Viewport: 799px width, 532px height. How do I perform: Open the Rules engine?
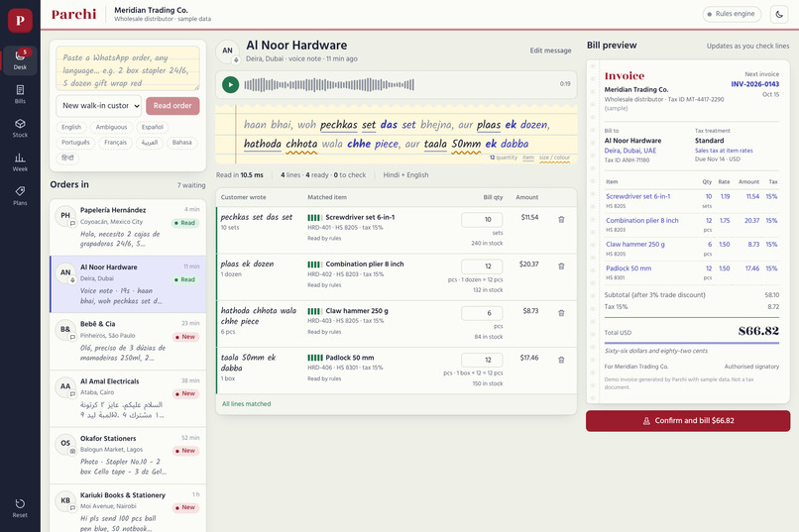(732, 14)
